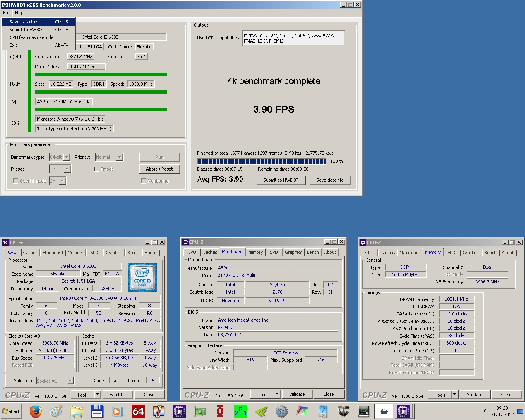This screenshot has width=525, height=420.
Task: Open the Preset 4k dropdown
Action: [x=60, y=169]
